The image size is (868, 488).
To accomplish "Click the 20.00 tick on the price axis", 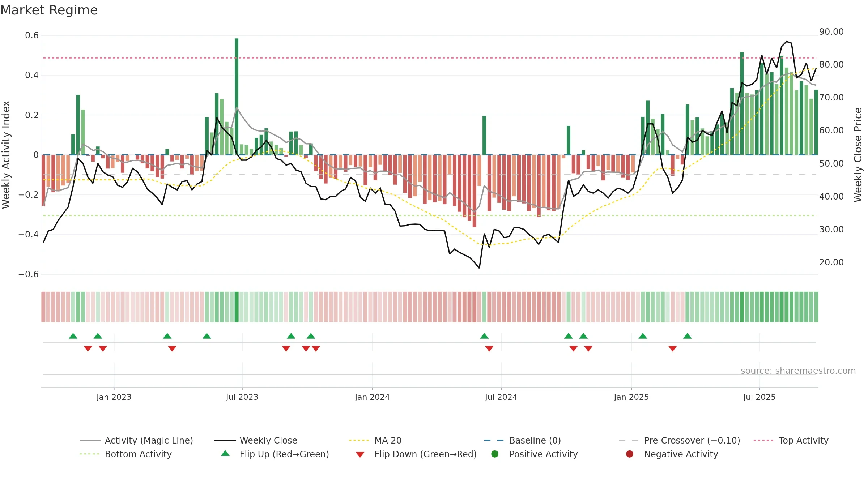I will click(x=831, y=262).
